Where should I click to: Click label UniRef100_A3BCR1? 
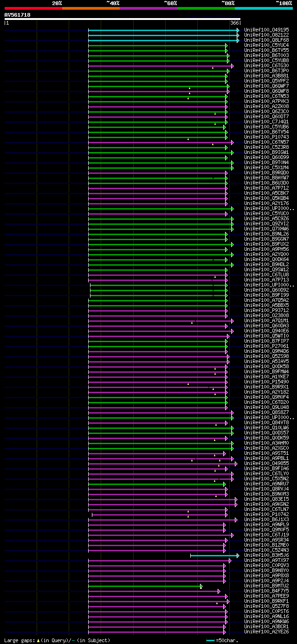click(266, 626)
